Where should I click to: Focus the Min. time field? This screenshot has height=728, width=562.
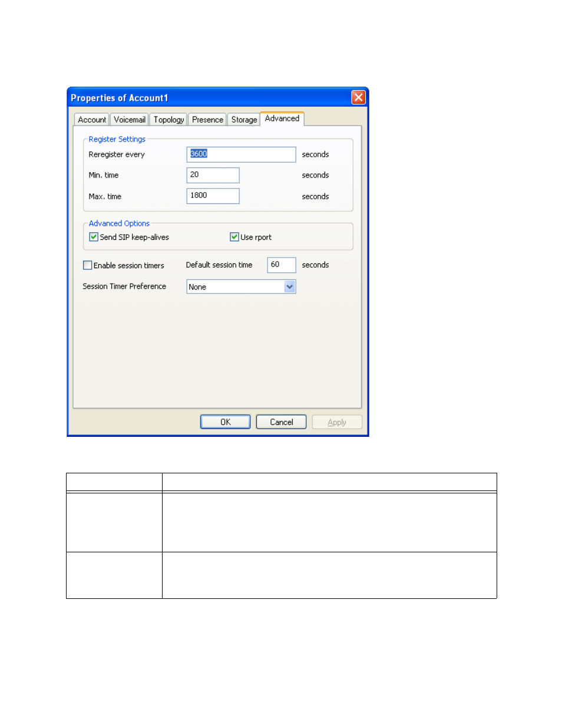[x=213, y=175]
